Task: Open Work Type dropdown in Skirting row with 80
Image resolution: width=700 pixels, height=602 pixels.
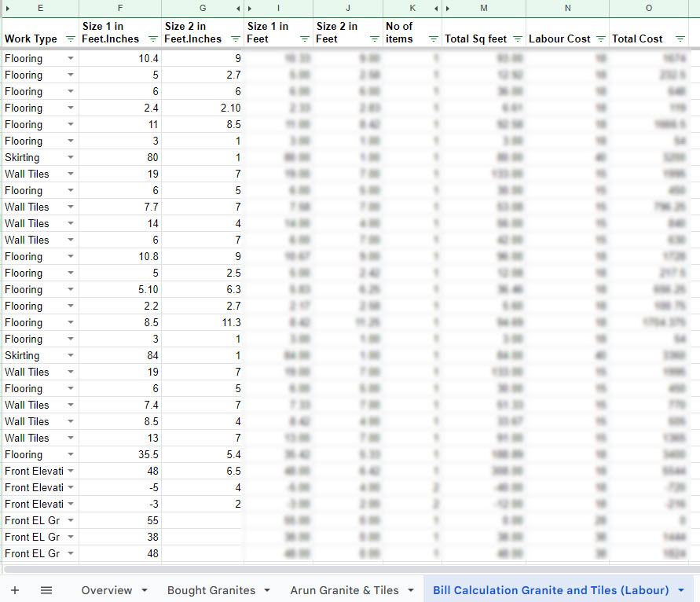Action: click(x=71, y=158)
